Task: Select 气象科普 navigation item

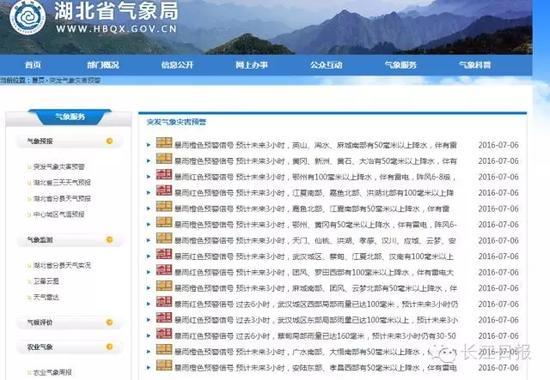Action: click(475, 65)
